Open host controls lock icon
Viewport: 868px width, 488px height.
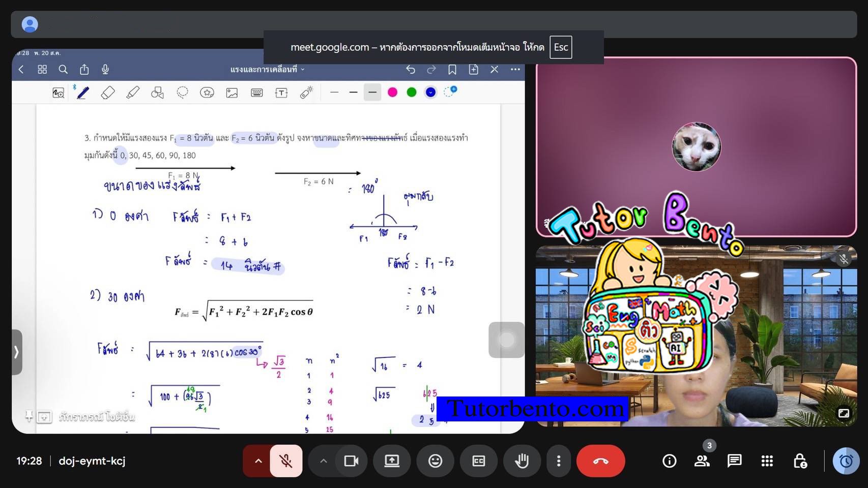pos(800,461)
